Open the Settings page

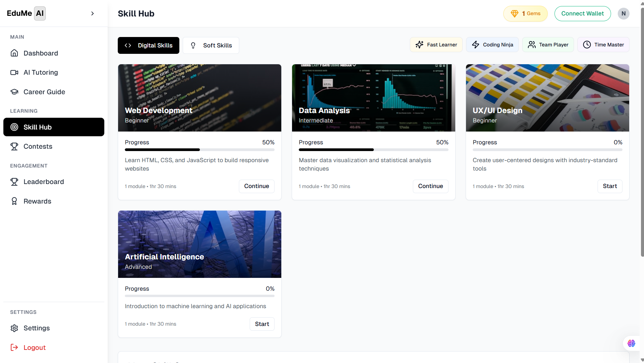(54, 328)
